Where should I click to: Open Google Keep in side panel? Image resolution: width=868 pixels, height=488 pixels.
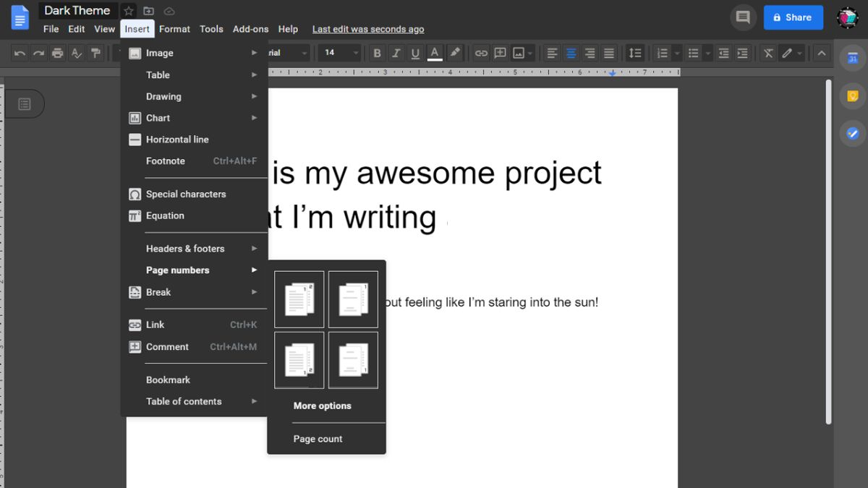pyautogui.click(x=852, y=96)
